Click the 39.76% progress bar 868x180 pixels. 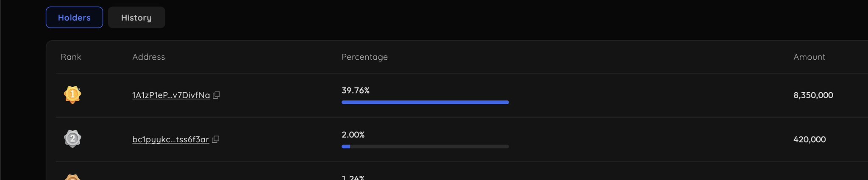tap(425, 102)
